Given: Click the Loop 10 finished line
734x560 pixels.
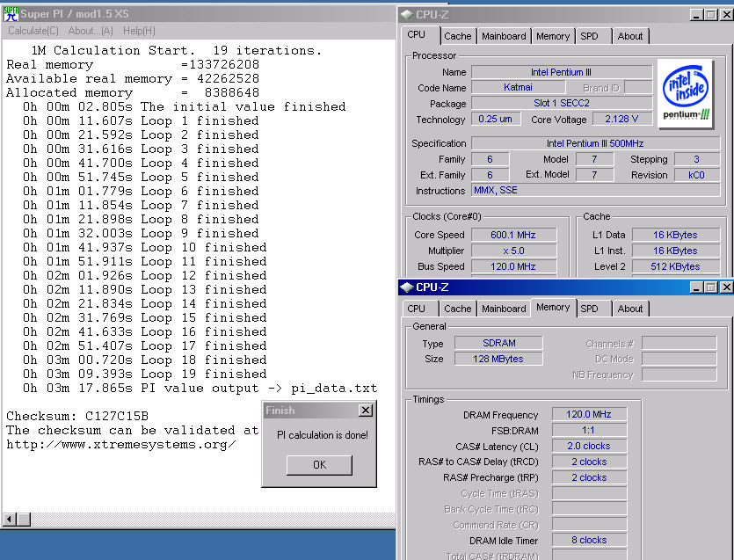Looking at the screenshot, I should pos(145,247).
